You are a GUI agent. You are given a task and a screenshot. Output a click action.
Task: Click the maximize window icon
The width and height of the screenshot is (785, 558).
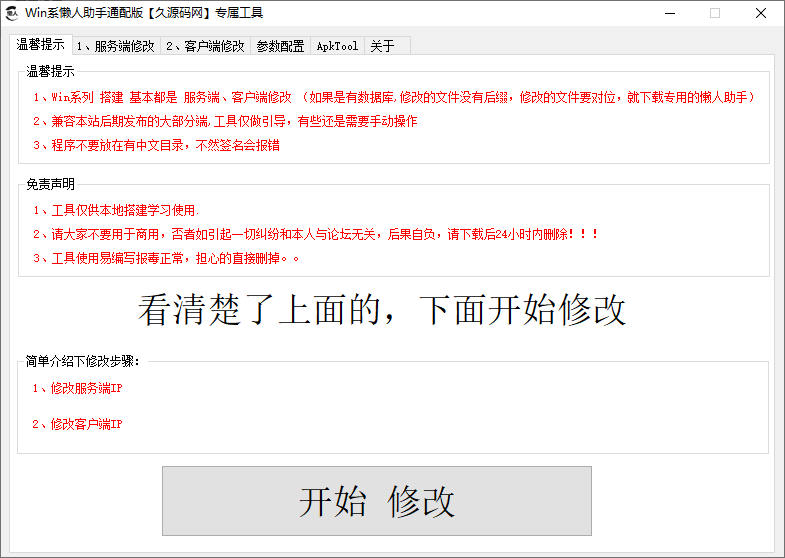click(x=714, y=13)
